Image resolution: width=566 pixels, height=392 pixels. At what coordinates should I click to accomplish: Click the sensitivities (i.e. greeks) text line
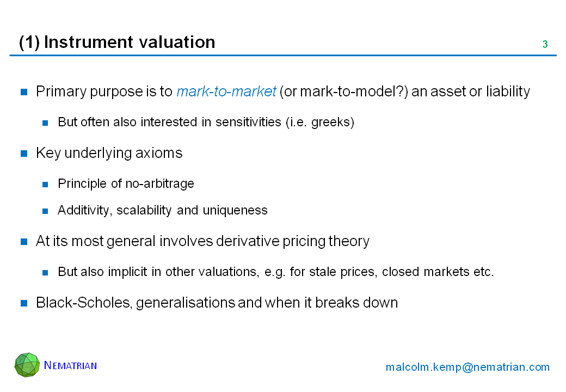click(x=206, y=122)
